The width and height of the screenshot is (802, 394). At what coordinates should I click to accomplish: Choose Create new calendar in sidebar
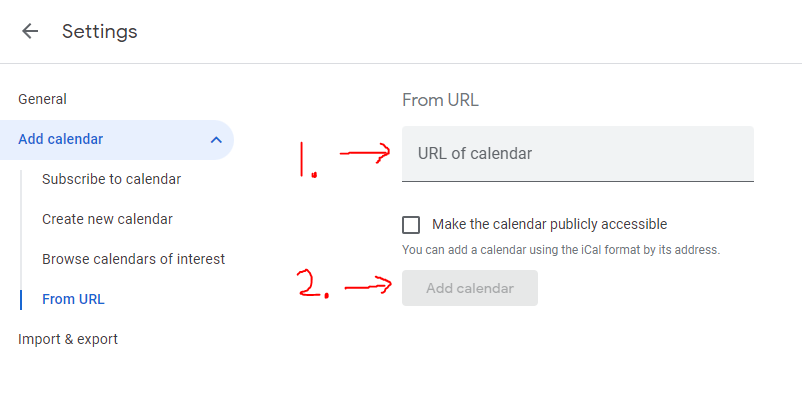[x=107, y=219]
